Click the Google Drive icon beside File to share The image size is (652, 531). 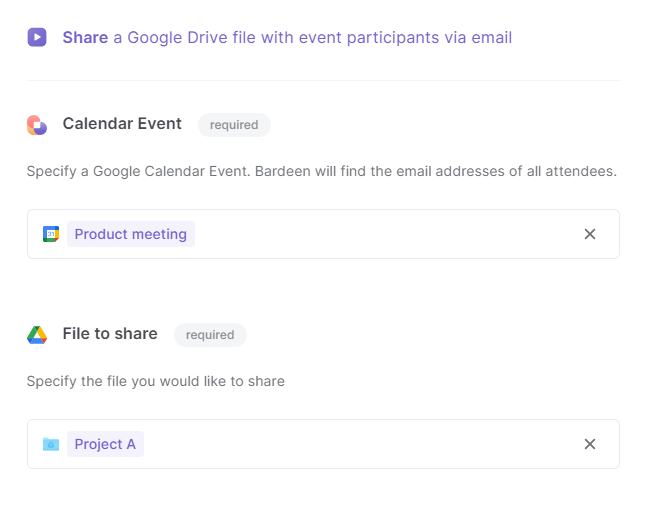tap(37, 335)
